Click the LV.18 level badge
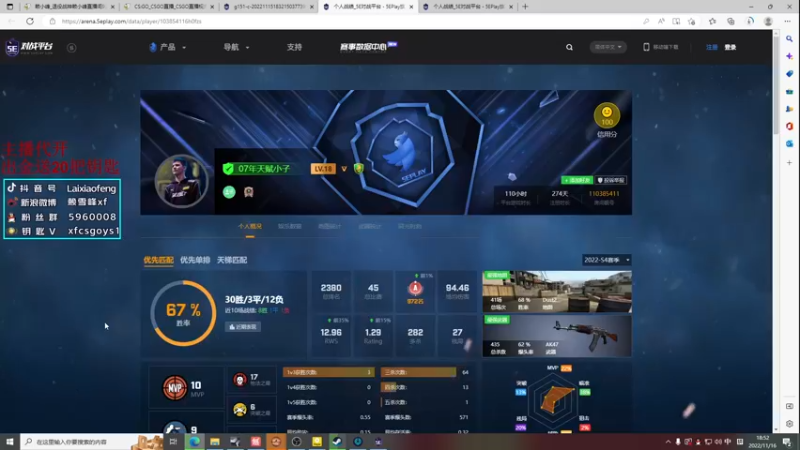Screen dimensions: 800x450 tap(323, 169)
